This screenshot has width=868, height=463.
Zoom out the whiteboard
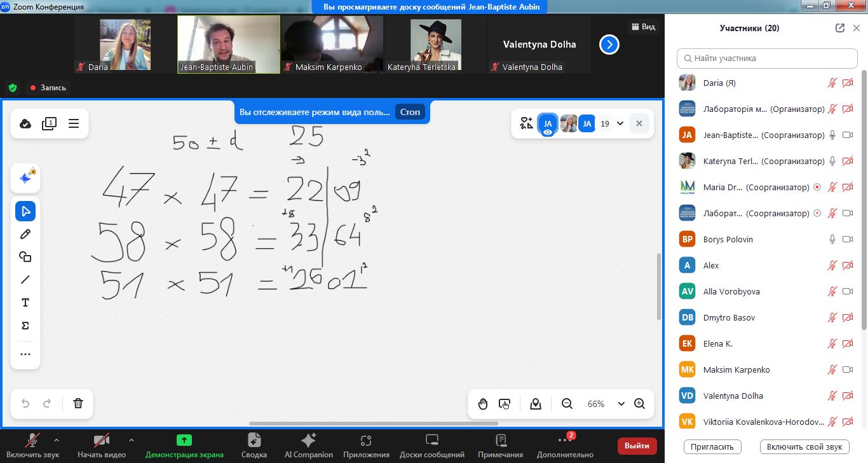coord(567,404)
